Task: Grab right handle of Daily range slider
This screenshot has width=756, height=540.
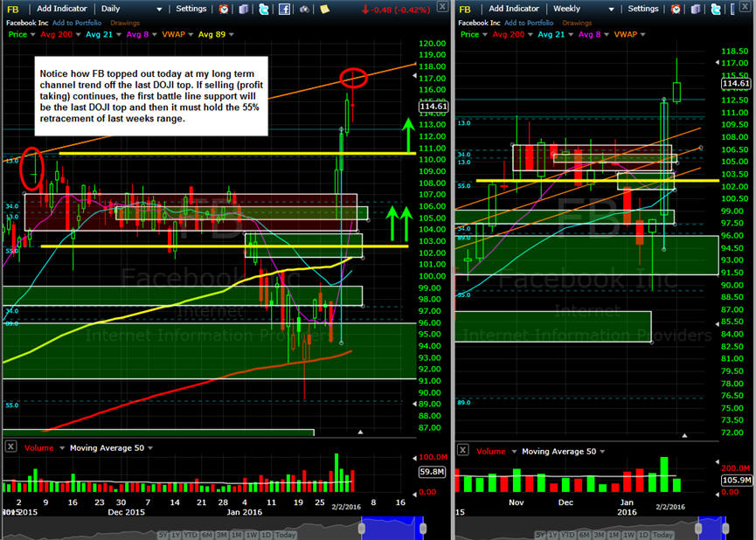Action: tap(423, 529)
